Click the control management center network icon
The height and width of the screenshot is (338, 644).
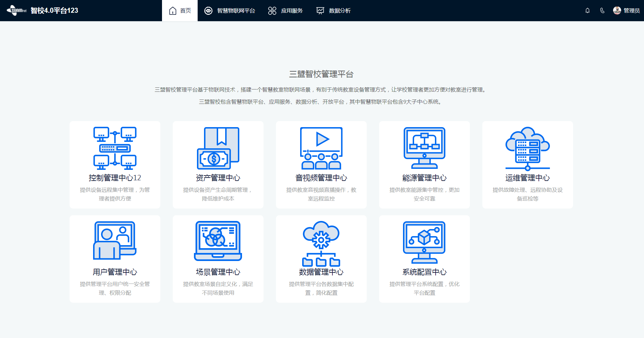[115, 148]
